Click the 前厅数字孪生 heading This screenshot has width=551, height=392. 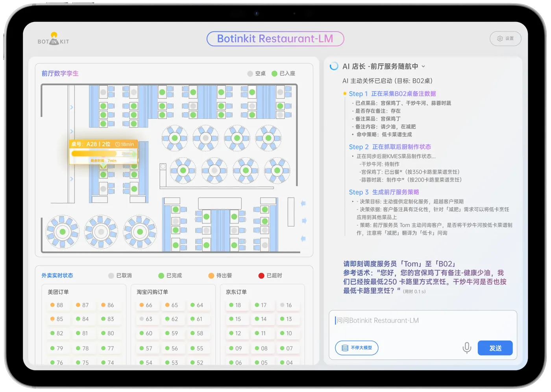pos(60,74)
